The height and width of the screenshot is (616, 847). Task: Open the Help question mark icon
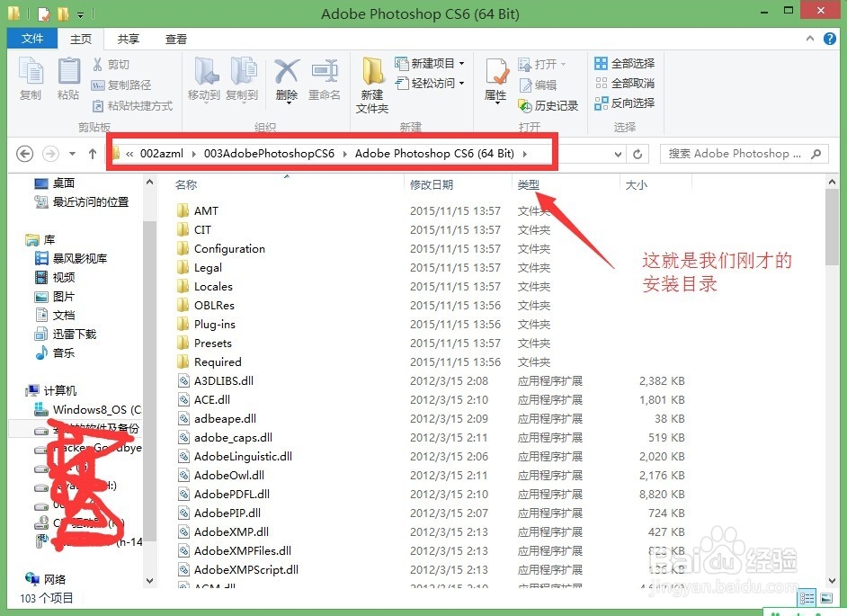point(830,39)
